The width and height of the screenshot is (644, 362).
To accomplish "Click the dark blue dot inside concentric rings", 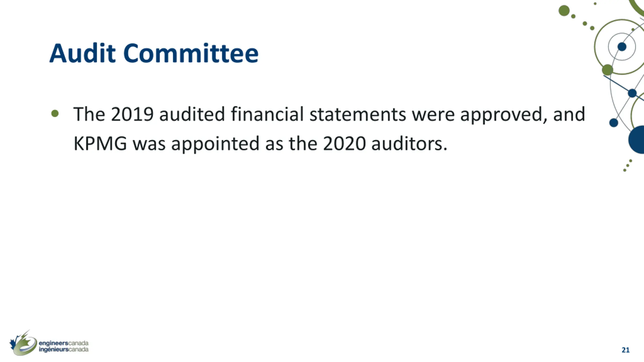I will point(622,47).
